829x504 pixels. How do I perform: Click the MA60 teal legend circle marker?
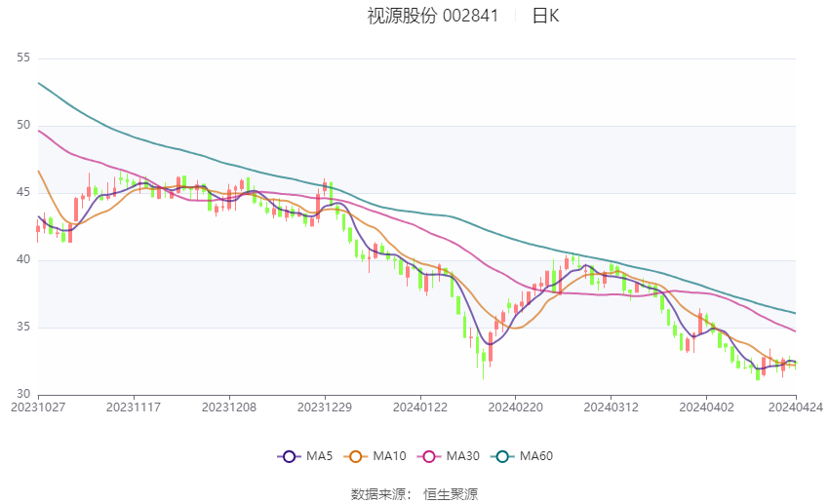coord(501,456)
